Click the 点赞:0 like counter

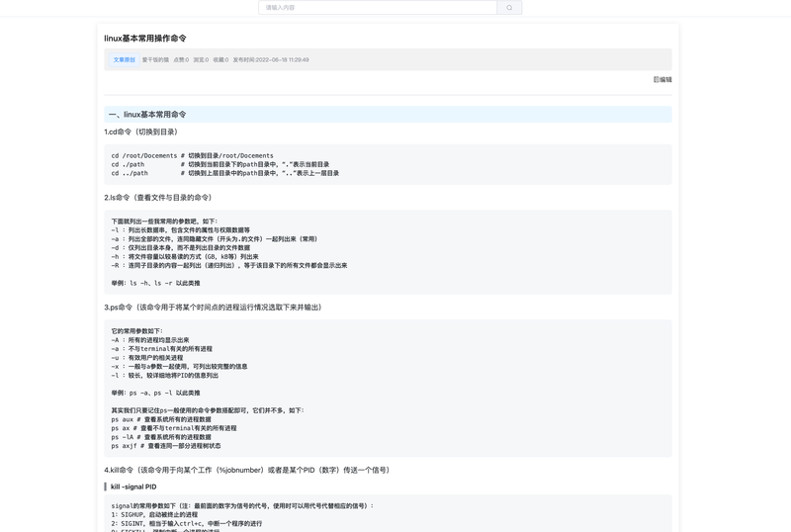pos(181,59)
